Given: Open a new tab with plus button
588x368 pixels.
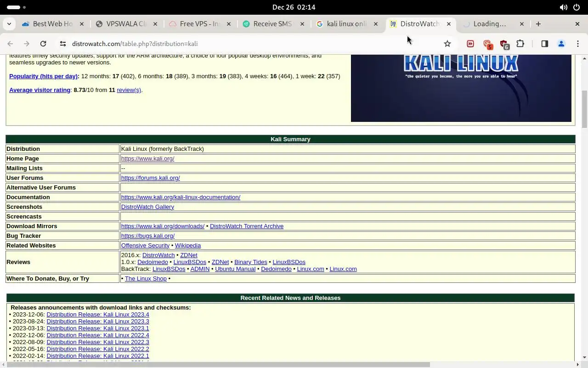Looking at the screenshot, I should (538, 24).
